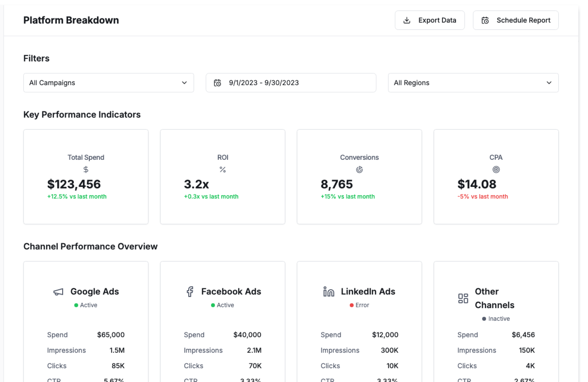The height and width of the screenshot is (382, 588).
Task: Click the Inactive status under Other Channels
Action: (496, 319)
